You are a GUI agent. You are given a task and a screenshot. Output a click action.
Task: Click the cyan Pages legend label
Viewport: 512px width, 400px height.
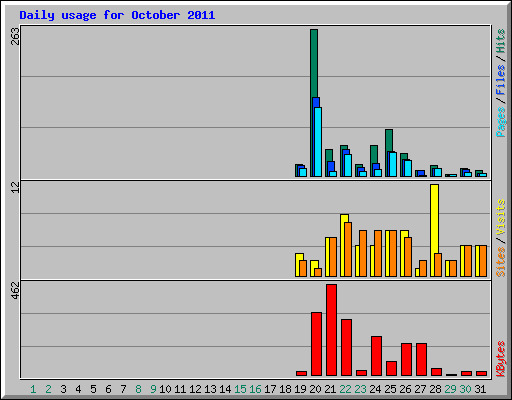point(501,122)
